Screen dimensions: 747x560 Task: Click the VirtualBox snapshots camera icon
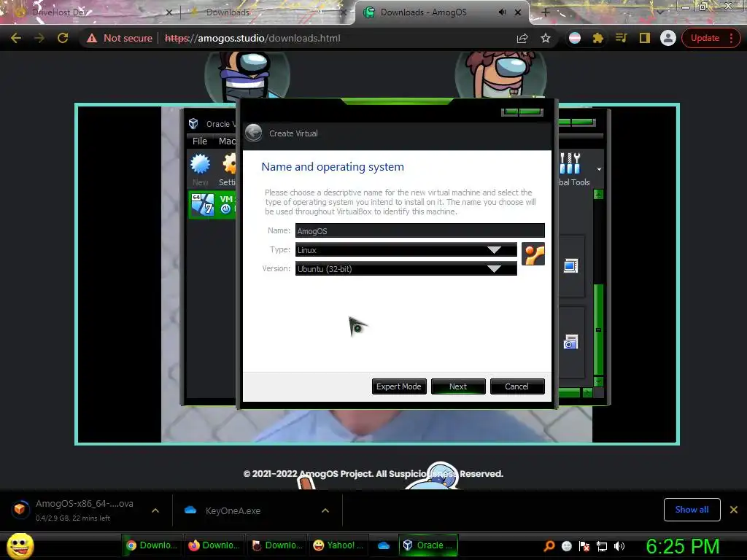click(x=570, y=342)
